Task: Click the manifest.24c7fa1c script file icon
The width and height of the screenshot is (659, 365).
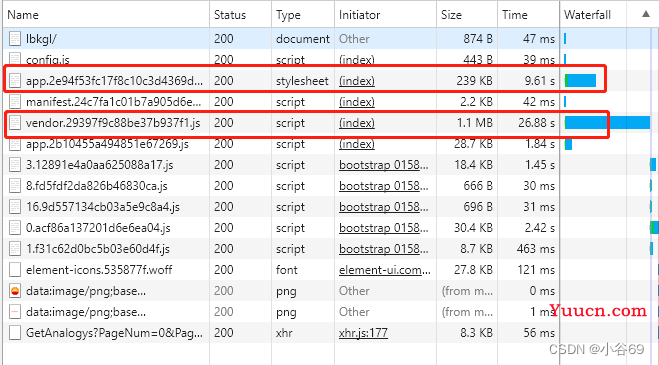Action: pyautogui.click(x=15, y=102)
